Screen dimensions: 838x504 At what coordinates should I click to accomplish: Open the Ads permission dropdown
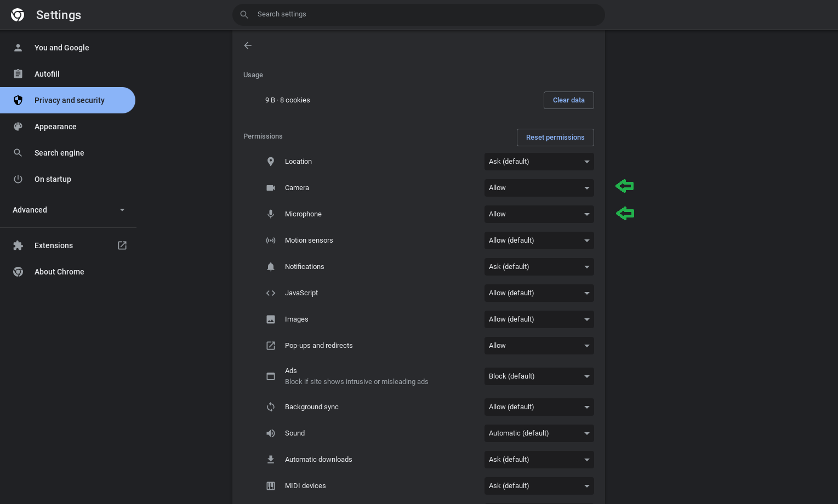(x=539, y=376)
